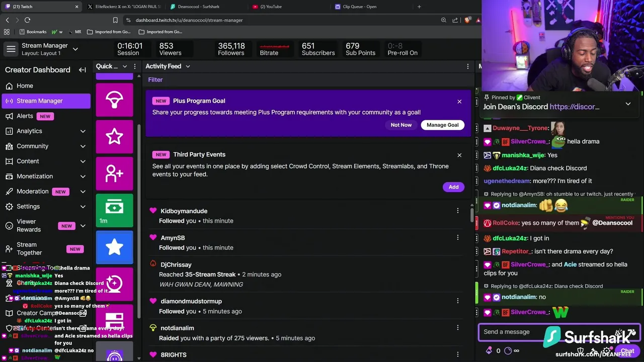This screenshot has height=362, width=644.
Task: Bookmark this page via address bar icon
Action: pyautogui.click(x=115, y=20)
